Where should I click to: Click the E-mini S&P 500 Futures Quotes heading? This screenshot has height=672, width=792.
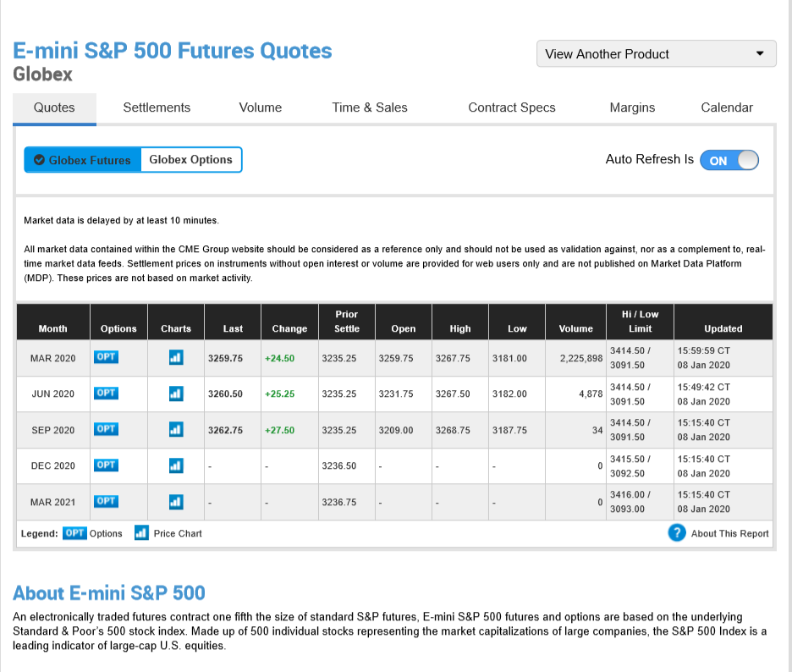pyautogui.click(x=173, y=51)
